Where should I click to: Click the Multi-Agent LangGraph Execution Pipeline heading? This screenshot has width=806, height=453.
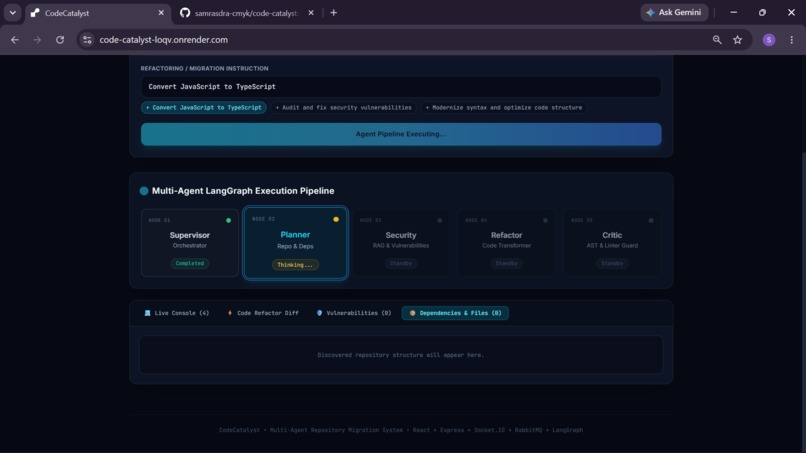(x=243, y=191)
